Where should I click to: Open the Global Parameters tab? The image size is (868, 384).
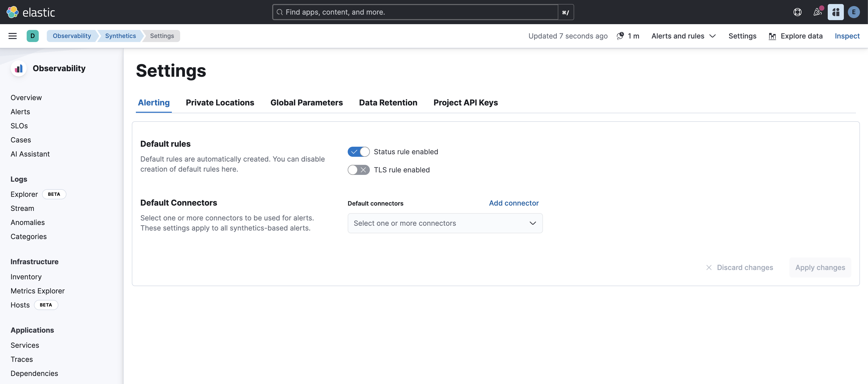307,102
